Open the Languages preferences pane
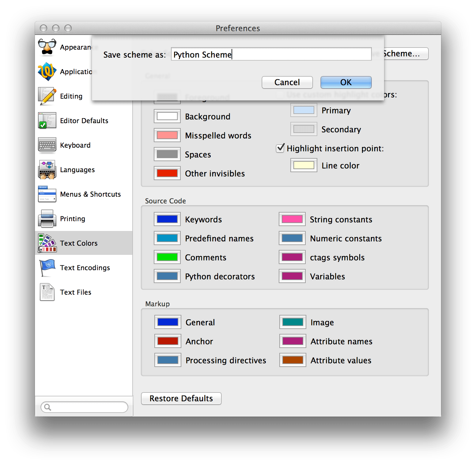 click(47, 169)
